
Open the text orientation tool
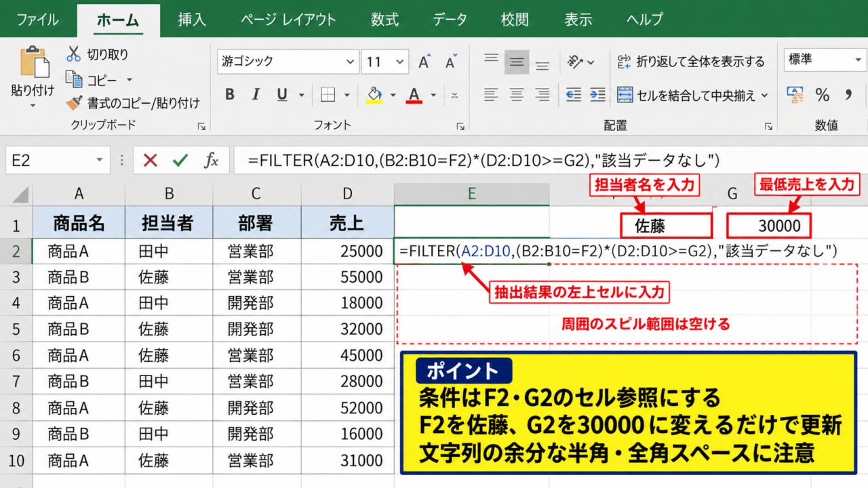point(575,62)
